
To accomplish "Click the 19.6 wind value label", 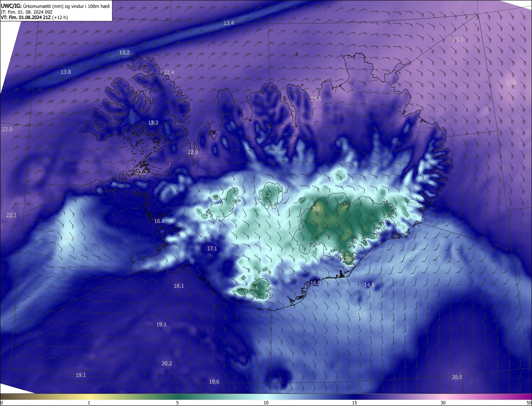I will pos(214,382).
